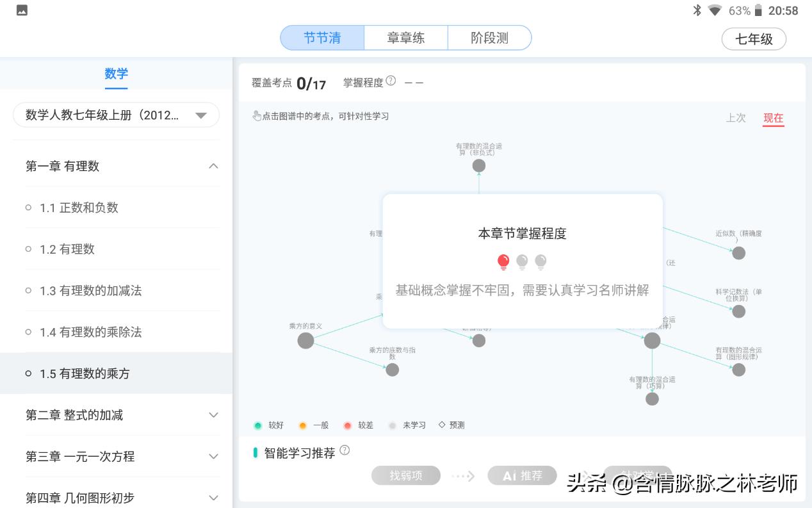Click the second lightbulb rating indicator
The width and height of the screenshot is (812, 508).
tap(521, 261)
